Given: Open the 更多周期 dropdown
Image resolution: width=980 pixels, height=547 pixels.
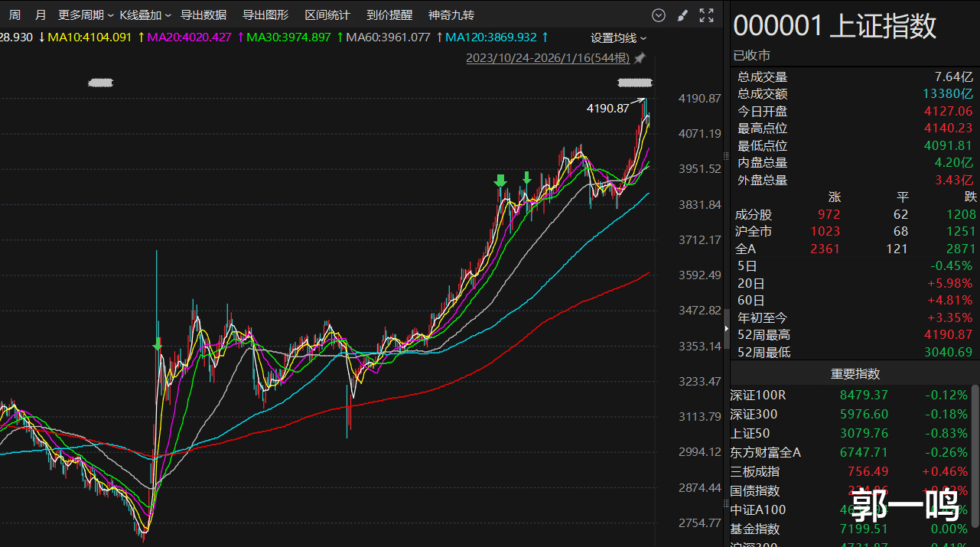Looking at the screenshot, I should [x=86, y=15].
